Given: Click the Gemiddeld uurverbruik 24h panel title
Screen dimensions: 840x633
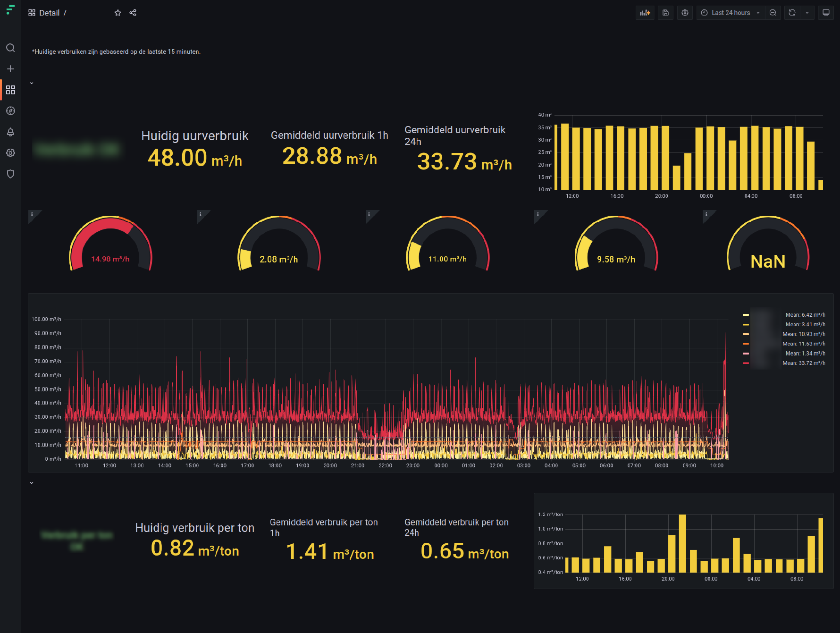Looking at the screenshot, I should coord(455,135).
